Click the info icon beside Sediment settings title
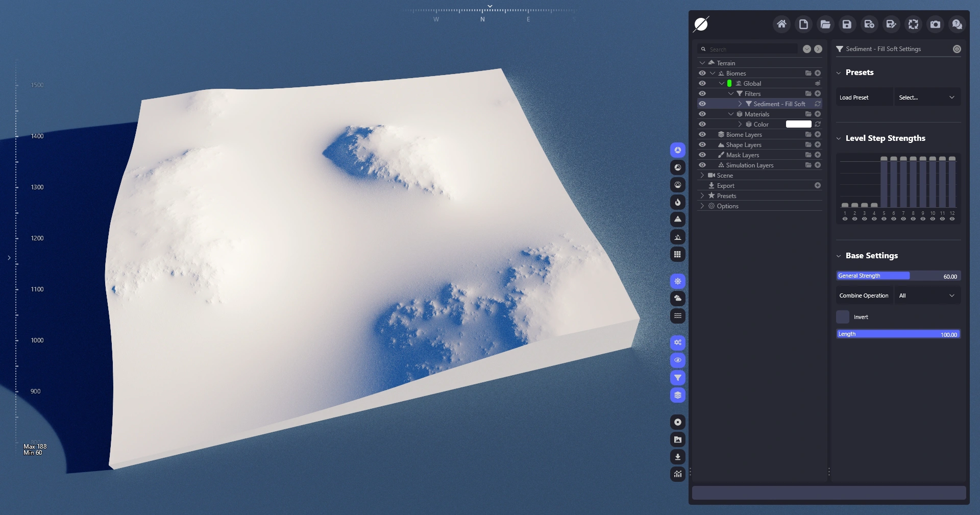The image size is (980, 515). [957, 49]
